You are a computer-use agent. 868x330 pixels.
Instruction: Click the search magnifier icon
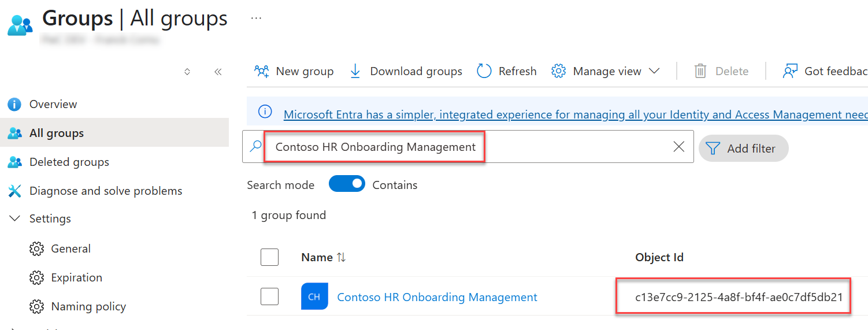255,147
